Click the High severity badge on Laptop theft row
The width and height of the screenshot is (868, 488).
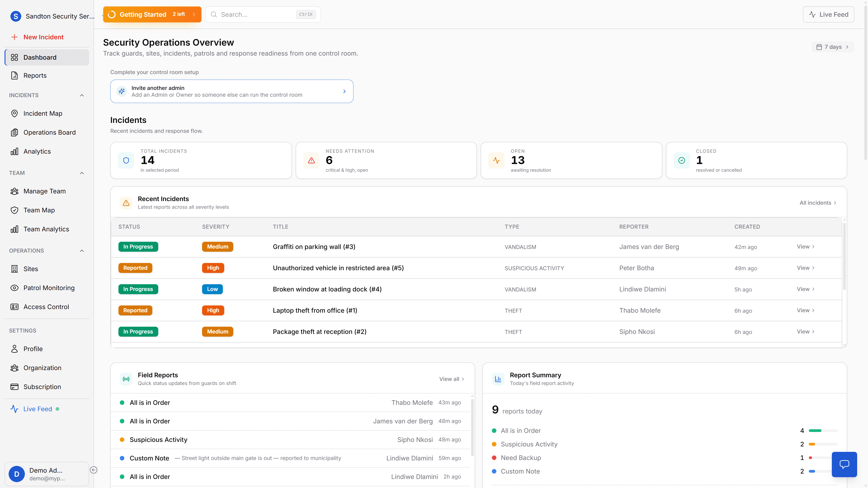[213, 310]
